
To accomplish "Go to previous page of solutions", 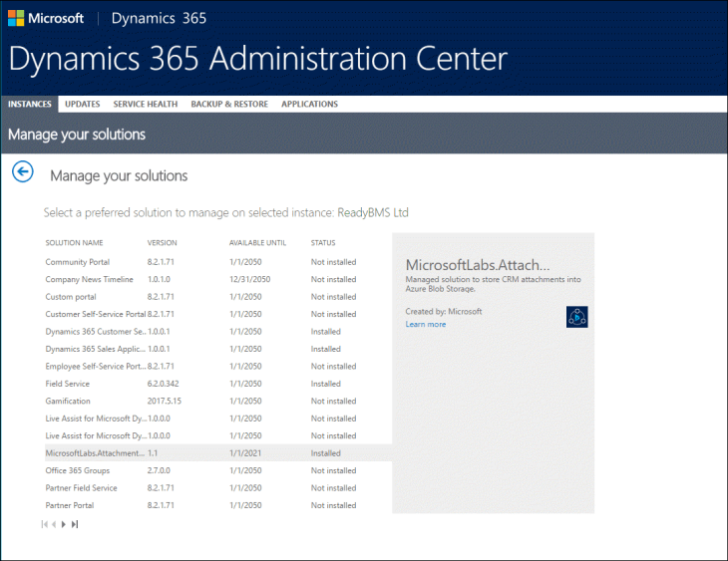I will coord(54,524).
